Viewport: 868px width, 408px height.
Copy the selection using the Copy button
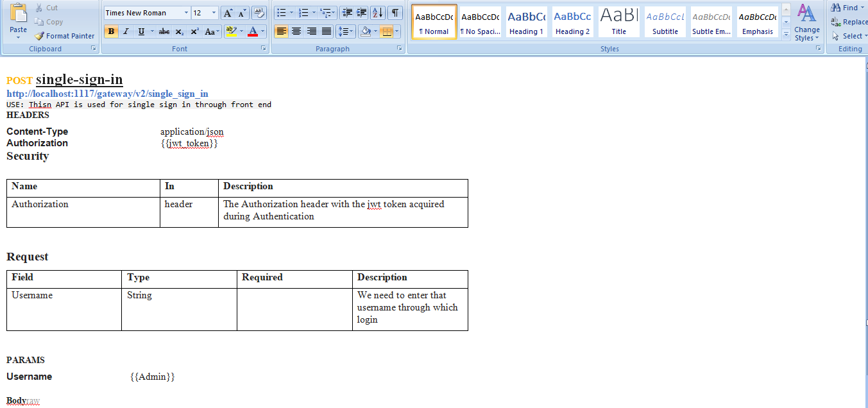point(49,22)
